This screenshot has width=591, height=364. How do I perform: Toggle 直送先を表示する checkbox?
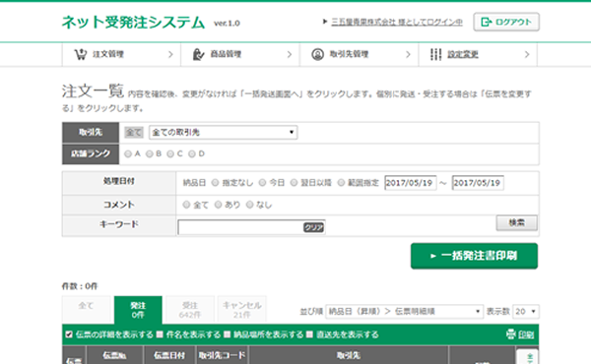pyautogui.click(x=309, y=334)
